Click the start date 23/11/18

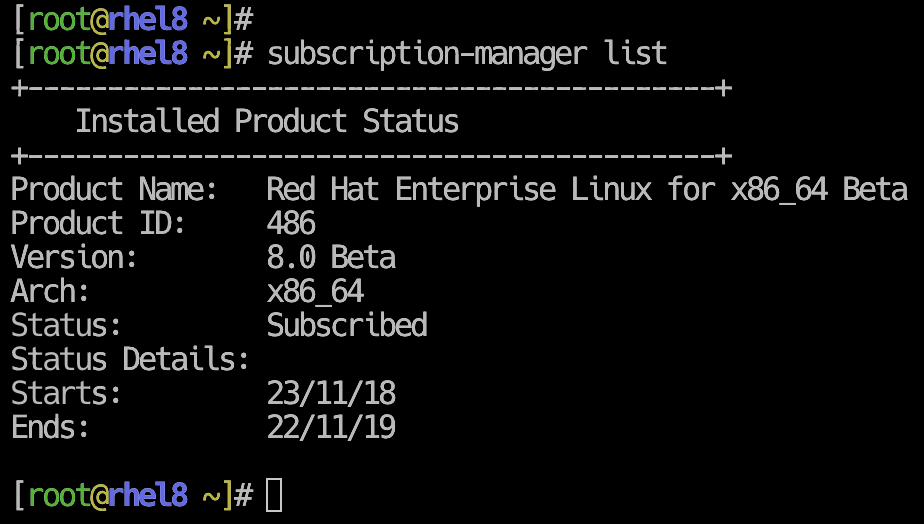(x=331, y=393)
